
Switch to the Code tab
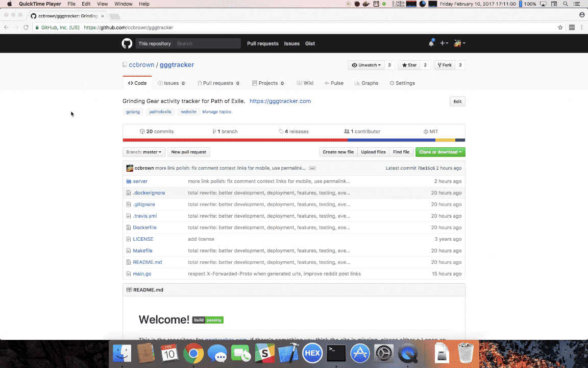pos(137,83)
